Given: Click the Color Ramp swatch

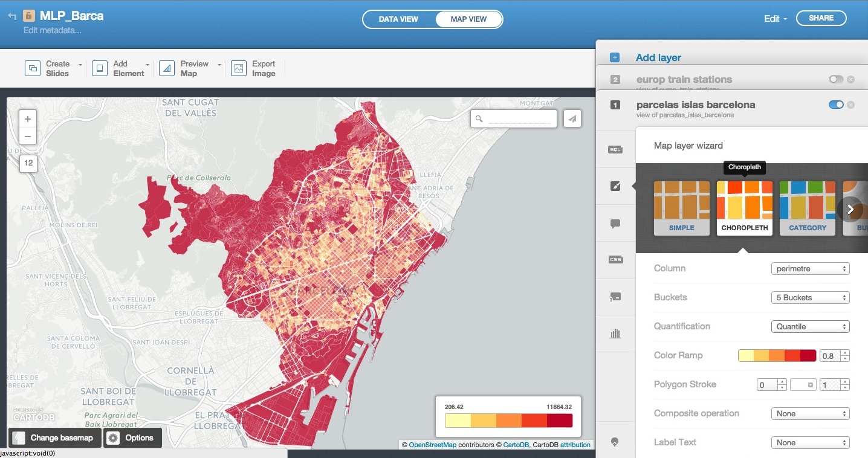Looking at the screenshot, I should [x=777, y=355].
